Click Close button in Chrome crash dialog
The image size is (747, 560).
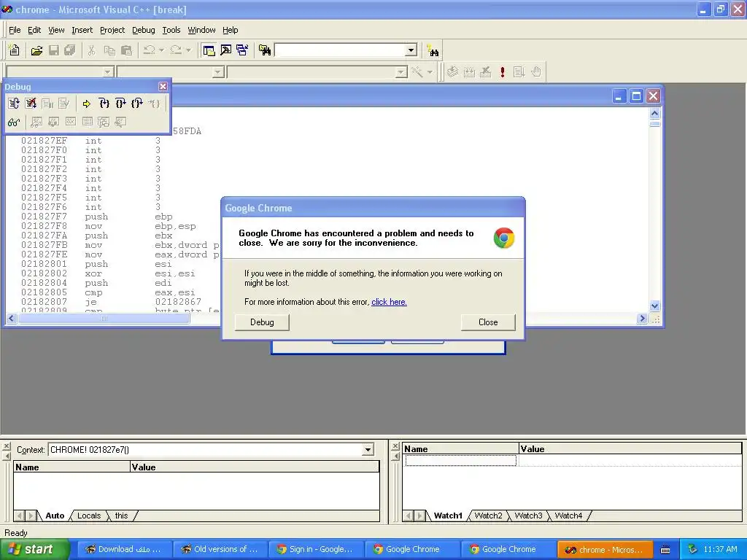click(488, 322)
